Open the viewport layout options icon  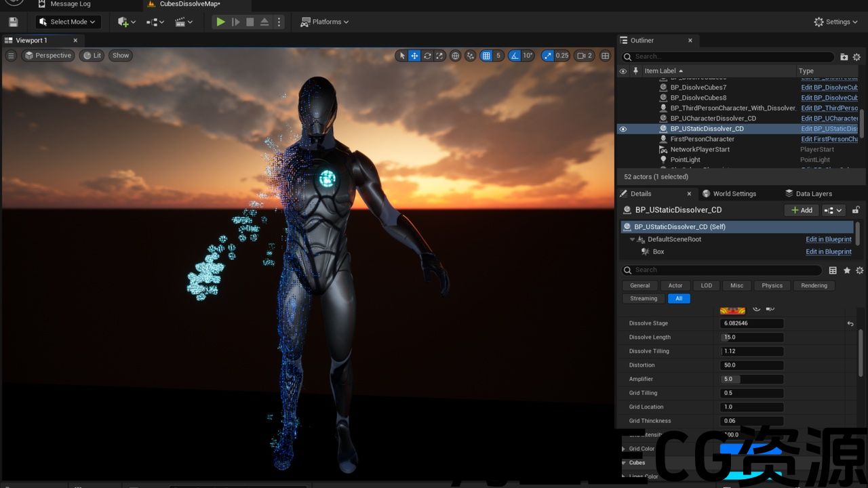coord(606,56)
